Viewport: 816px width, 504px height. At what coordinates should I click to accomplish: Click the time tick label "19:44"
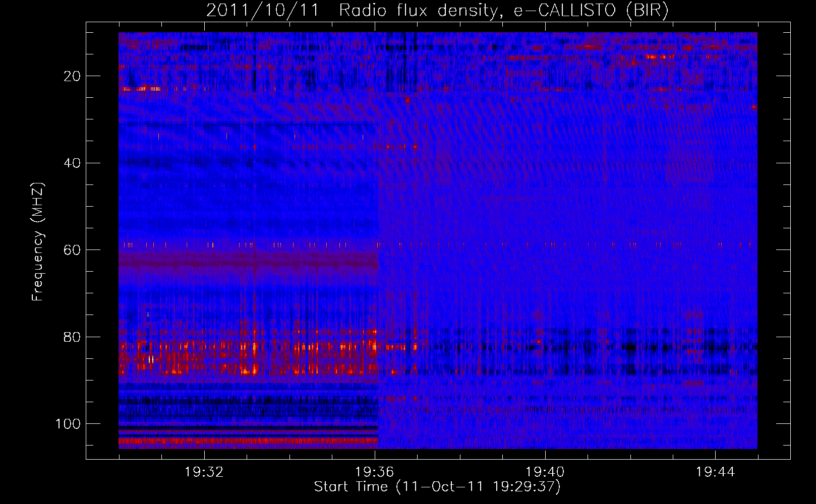coord(716,472)
